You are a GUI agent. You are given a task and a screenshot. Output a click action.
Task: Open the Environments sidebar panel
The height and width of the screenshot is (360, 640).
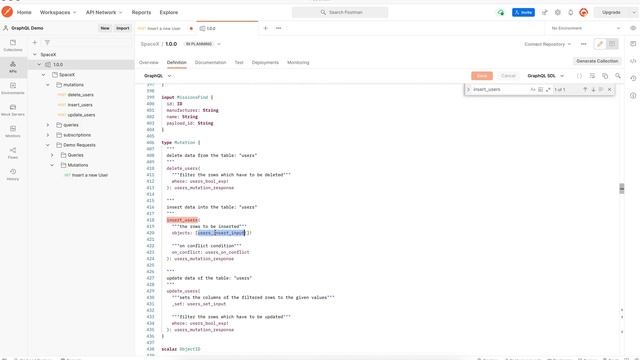13,89
